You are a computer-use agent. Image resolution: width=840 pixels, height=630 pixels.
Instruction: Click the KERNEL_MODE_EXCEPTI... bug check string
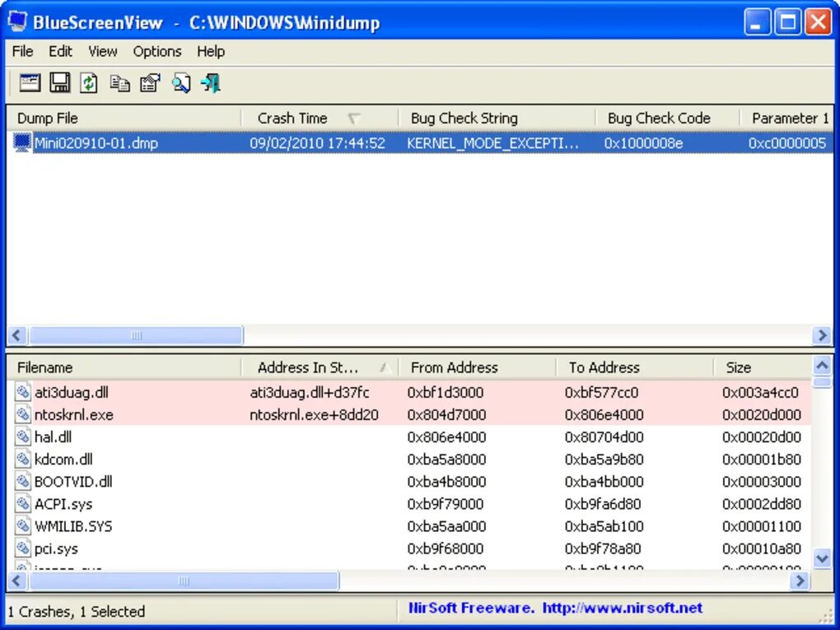click(492, 143)
